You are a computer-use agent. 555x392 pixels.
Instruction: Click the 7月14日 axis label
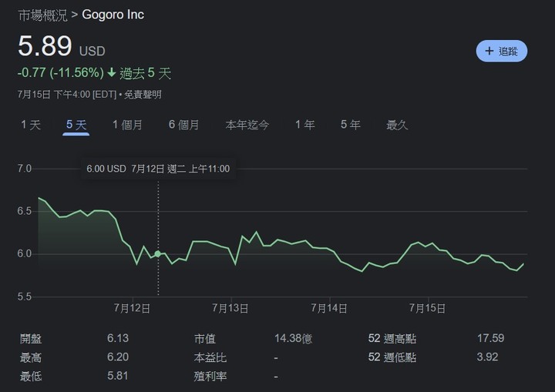click(x=329, y=308)
